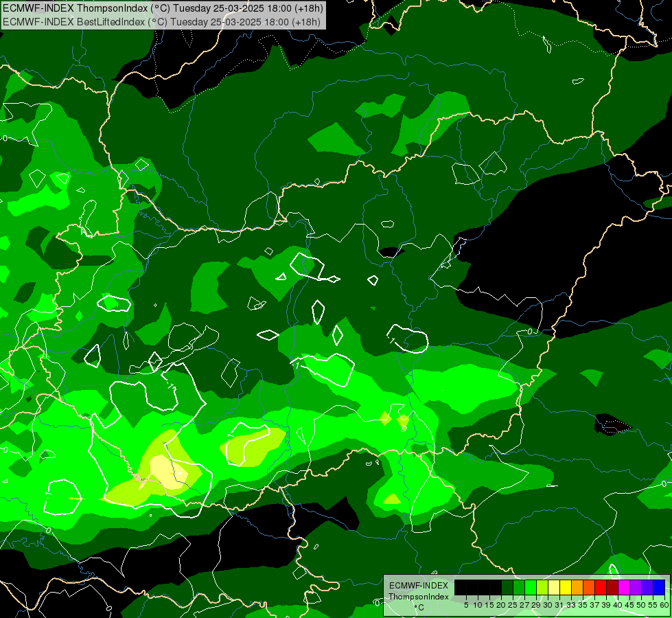Screen dimensions: 672x618
Task: Click the '27' tick label in legend
Action: [x=524, y=605]
